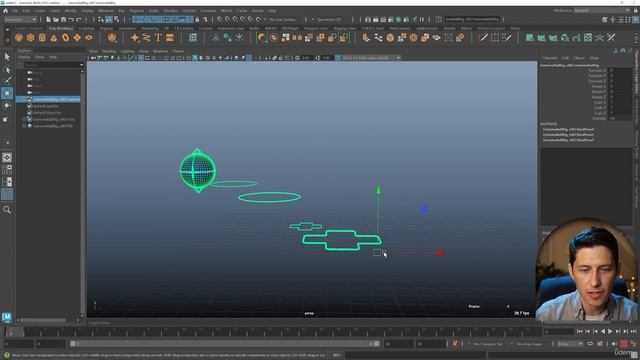This screenshot has height=360, width=640.
Task: Switch to the Rigging shelf tab
Action: [106, 29]
